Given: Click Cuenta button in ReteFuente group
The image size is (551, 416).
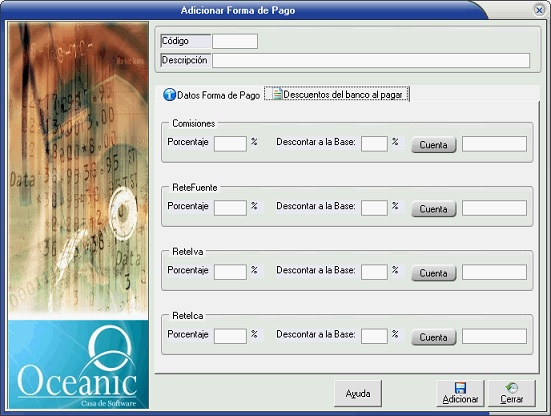Looking at the screenshot, I should [x=434, y=209].
